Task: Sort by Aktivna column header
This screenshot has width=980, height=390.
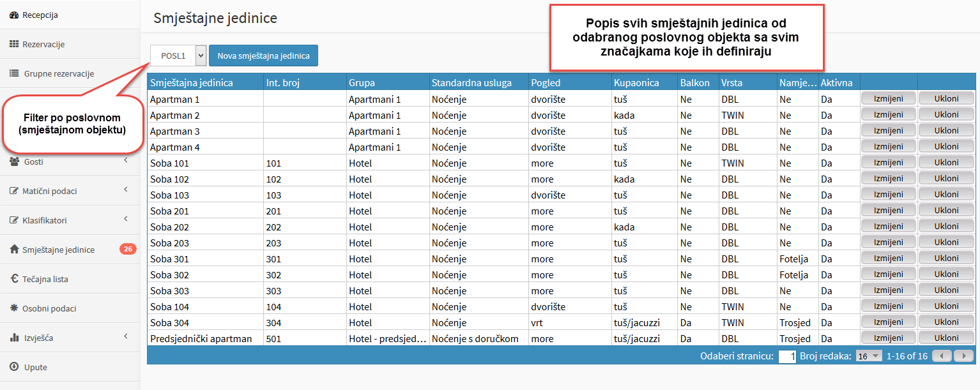Action: click(839, 82)
